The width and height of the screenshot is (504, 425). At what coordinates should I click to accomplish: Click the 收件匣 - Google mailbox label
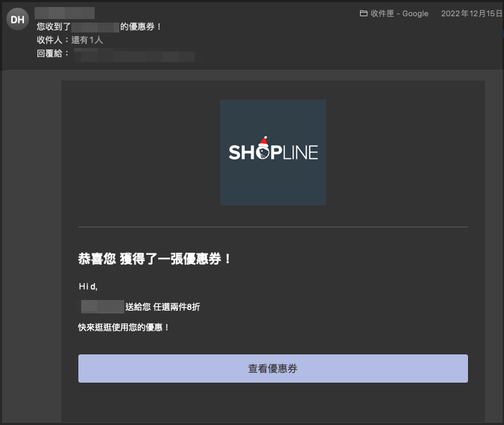click(x=400, y=13)
